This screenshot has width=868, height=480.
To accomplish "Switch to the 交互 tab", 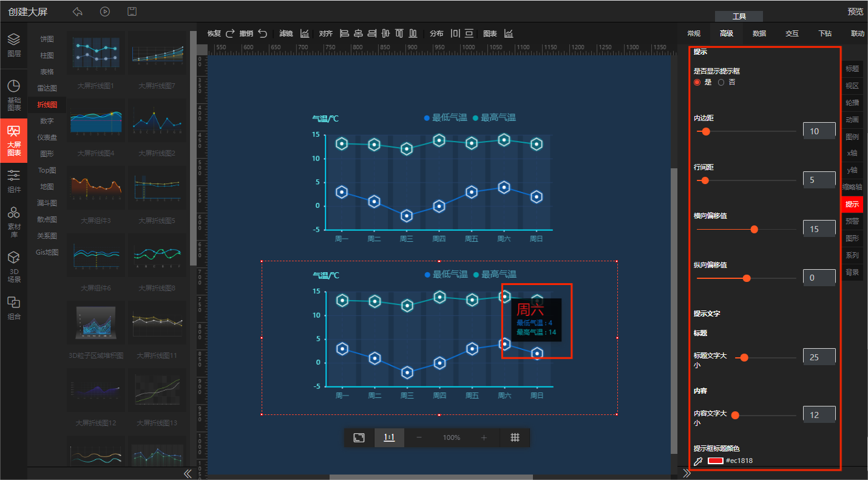I will tap(792, 33).
